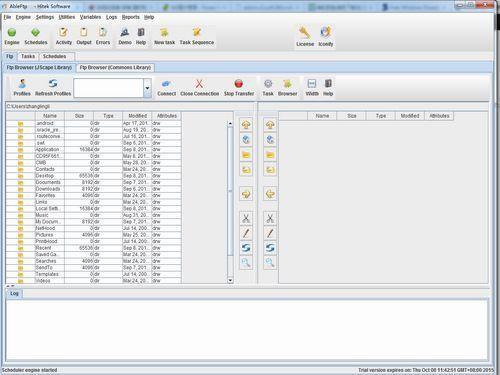Open the profile selection dropdown arrow
Viewport: 500px width, 375px height.
point(147,88)
